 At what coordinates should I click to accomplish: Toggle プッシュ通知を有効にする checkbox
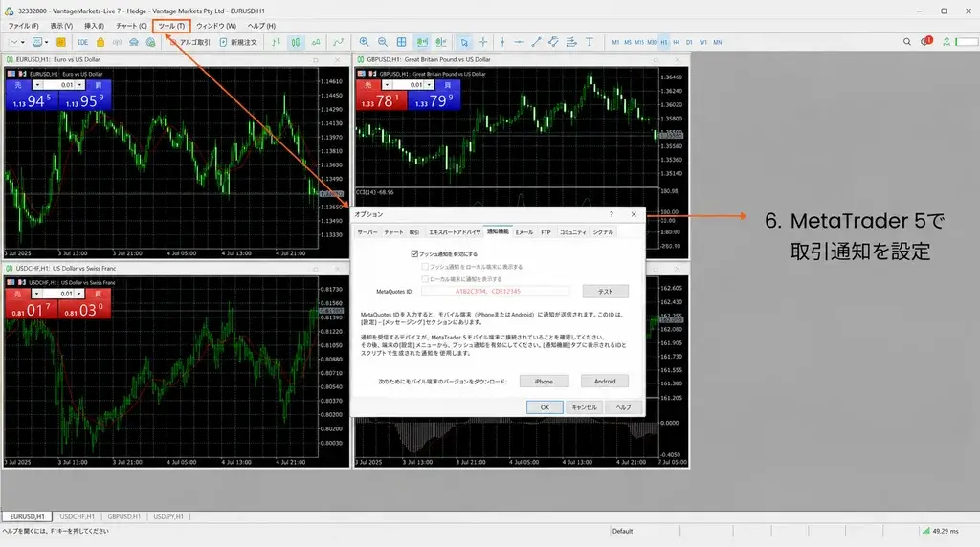pos(414,254)
